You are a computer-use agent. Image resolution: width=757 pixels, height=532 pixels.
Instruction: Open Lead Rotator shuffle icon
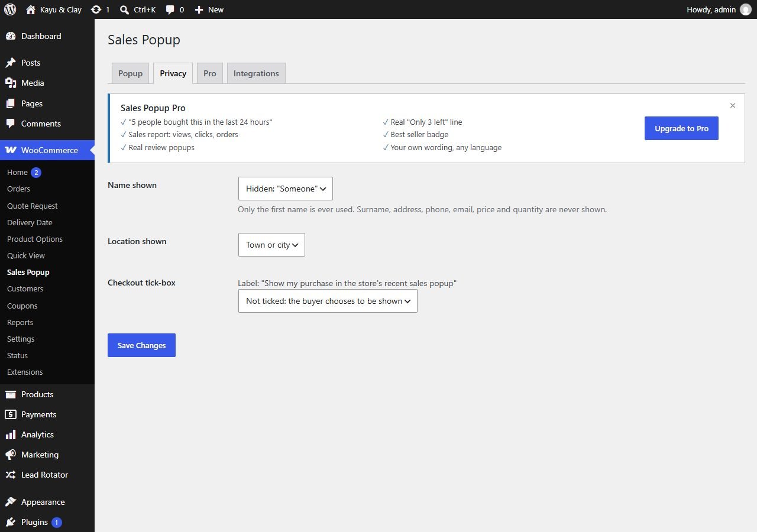pos(11,475)
